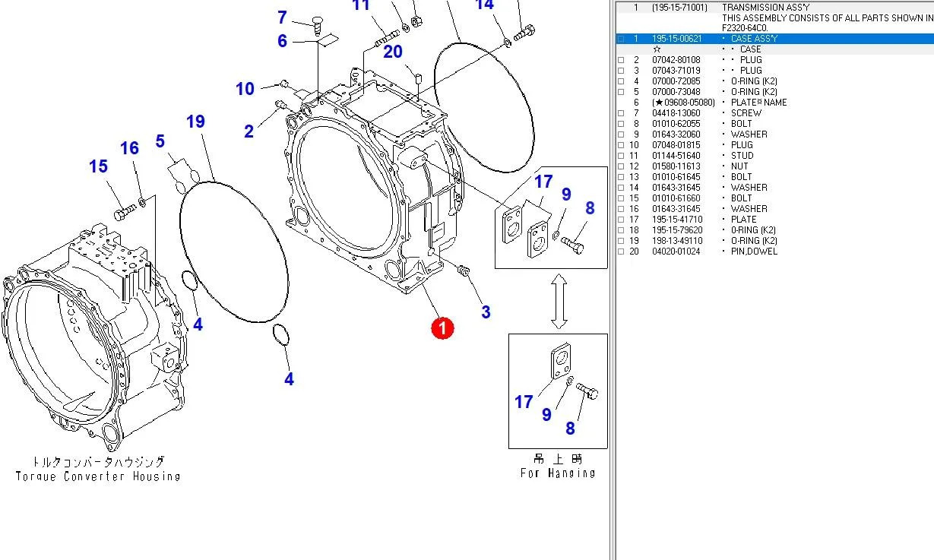The width and height of the screenshot is (934, 560).
Task: Click callout number 10 on the drawing
Action: 245,89
